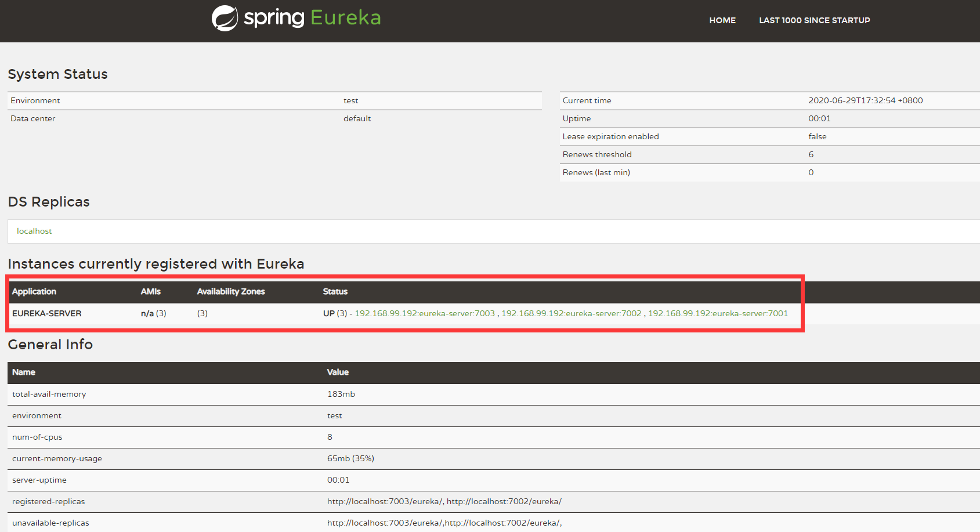Image resolution: width=980 pixels, height=532 pixels.
Task: Click the Availability Zones column header
Action: coord(231,291)
